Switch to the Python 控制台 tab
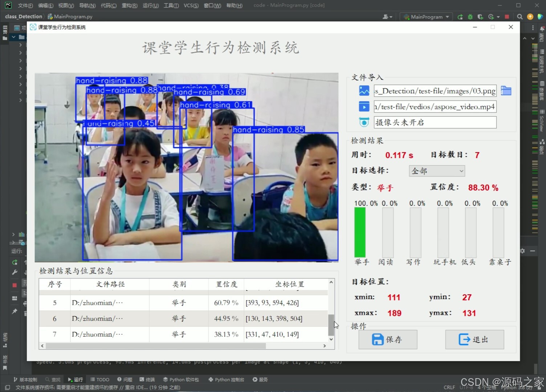The height and width of the screenshot is (392, 546). 226,379
